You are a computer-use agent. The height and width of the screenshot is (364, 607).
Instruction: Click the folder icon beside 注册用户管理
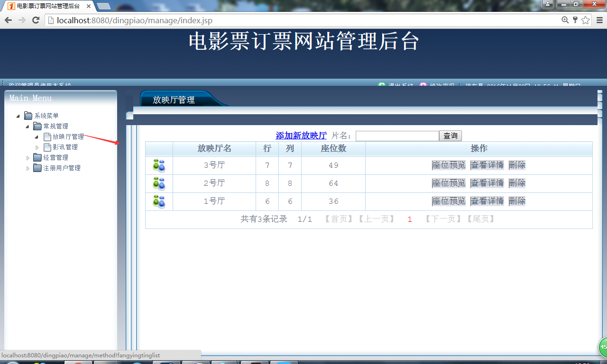coord(37,168)
